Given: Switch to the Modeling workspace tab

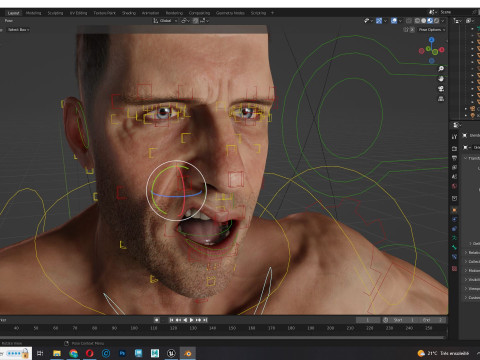Looking at the screenshot, I should [x=33, y=13].
